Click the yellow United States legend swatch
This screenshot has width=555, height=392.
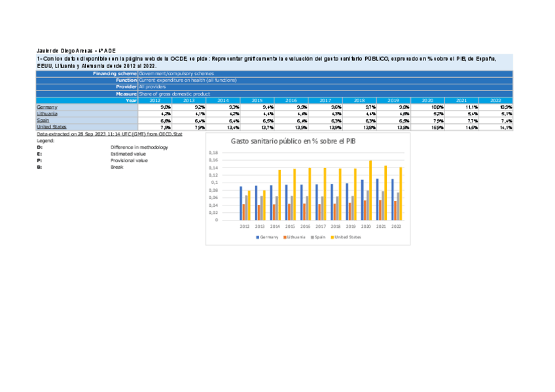click(332, 236)
